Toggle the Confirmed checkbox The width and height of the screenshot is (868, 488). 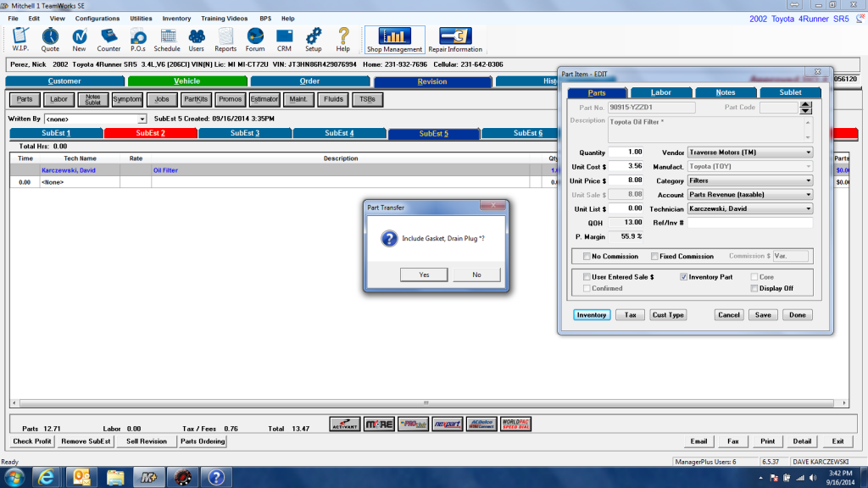pos(587,288)
